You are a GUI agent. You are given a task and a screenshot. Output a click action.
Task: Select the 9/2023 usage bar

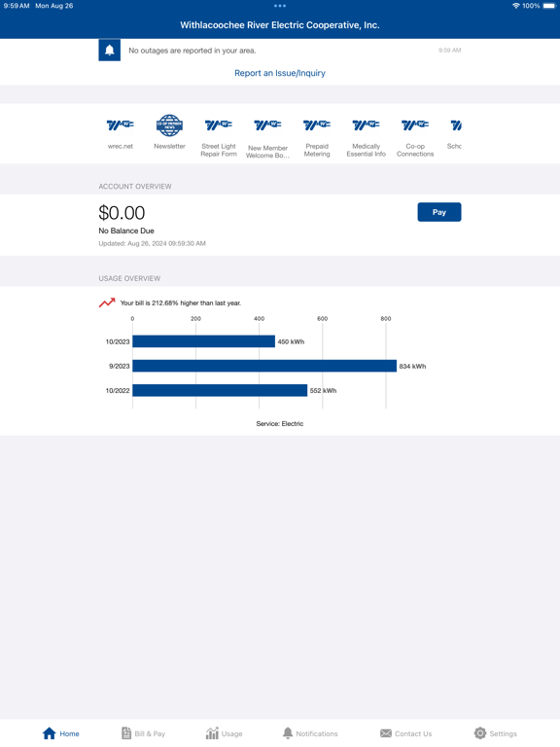(x=264, y=366)
